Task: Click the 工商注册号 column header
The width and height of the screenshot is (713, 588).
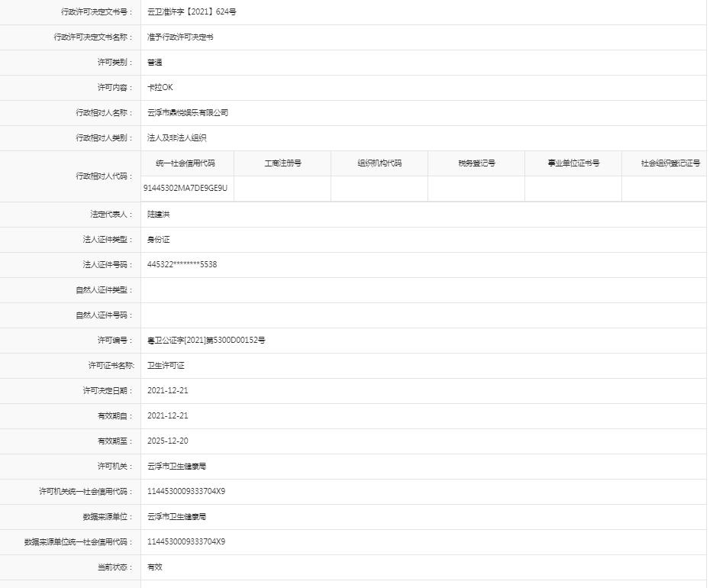Action: 282,163
